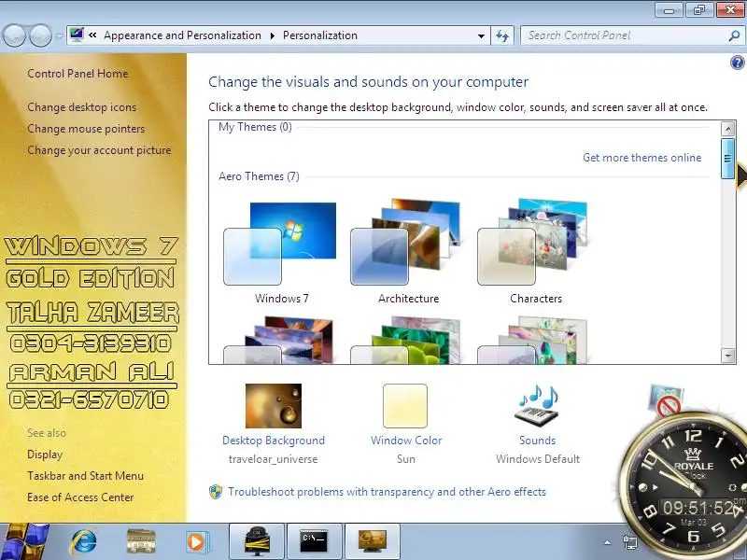Image resolution: width=747 pixels, height=560 pixels.
Task: Select the Windows 7 theme
Action: [x=281, y=252]
